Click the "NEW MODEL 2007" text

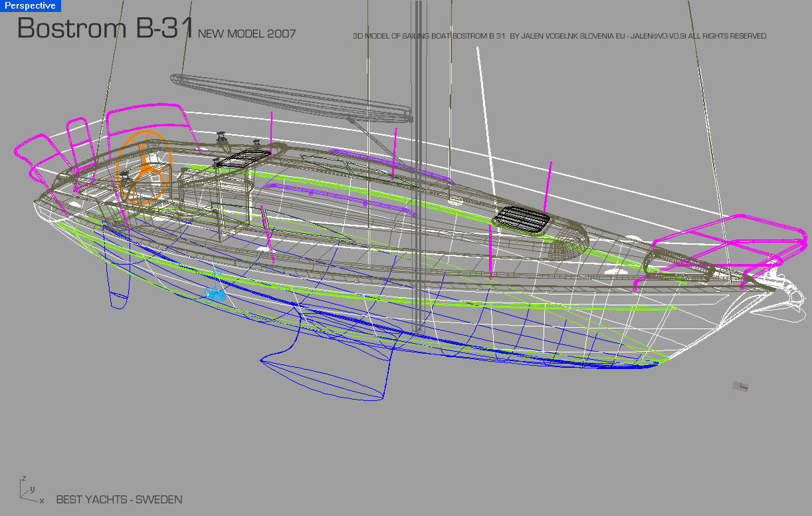click(x=247, y=33)
